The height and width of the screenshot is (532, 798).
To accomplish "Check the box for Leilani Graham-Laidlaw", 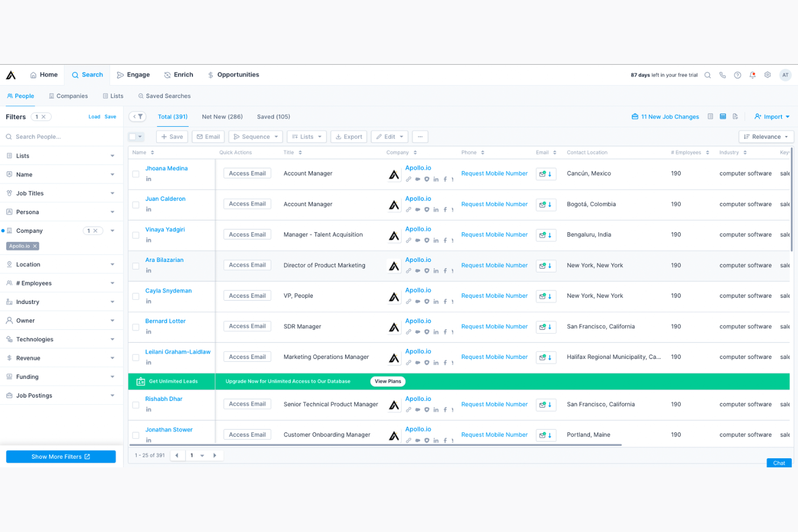I will pyautogui.click(x=136, y=357).
